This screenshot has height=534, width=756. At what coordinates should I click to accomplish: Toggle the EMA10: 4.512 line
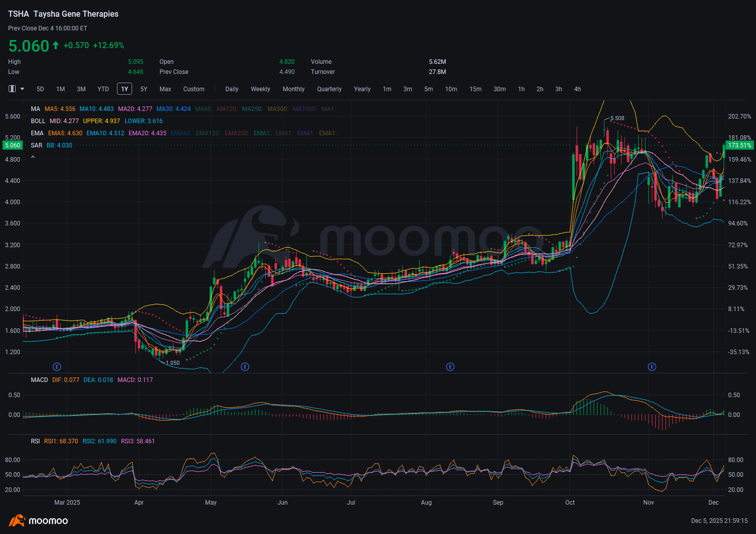(105, 133)
